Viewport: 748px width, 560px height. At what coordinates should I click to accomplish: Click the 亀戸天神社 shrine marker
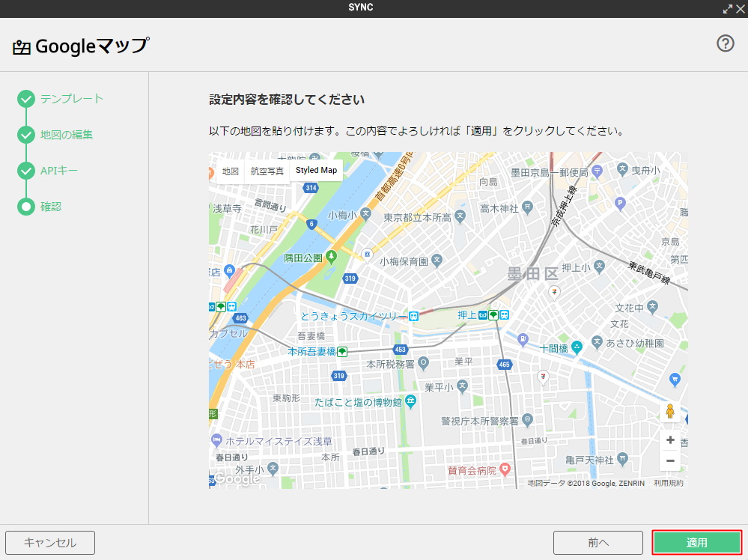pyautogui.click(x=622, y=459)
